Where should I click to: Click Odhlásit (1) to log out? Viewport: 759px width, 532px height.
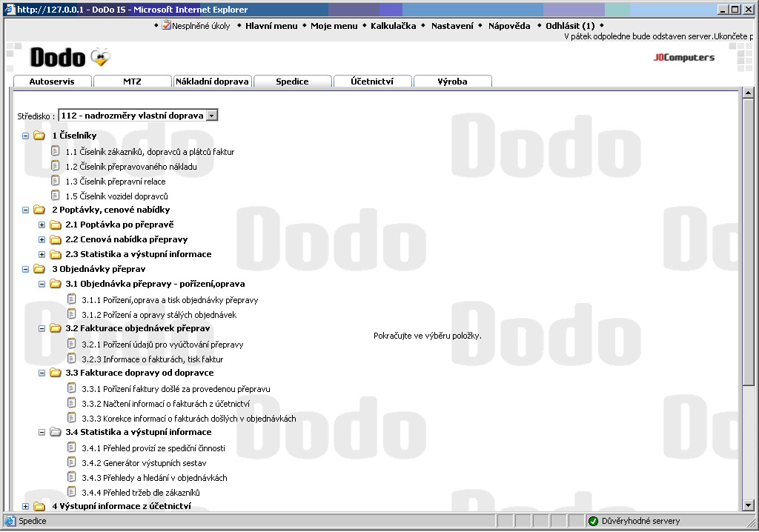(570, 26)
